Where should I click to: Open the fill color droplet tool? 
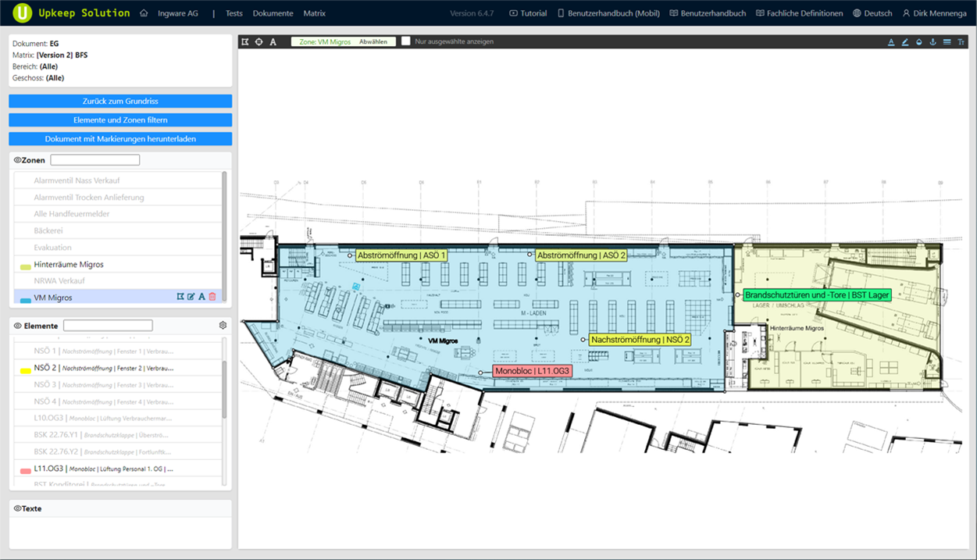click(x=919, y=41)
